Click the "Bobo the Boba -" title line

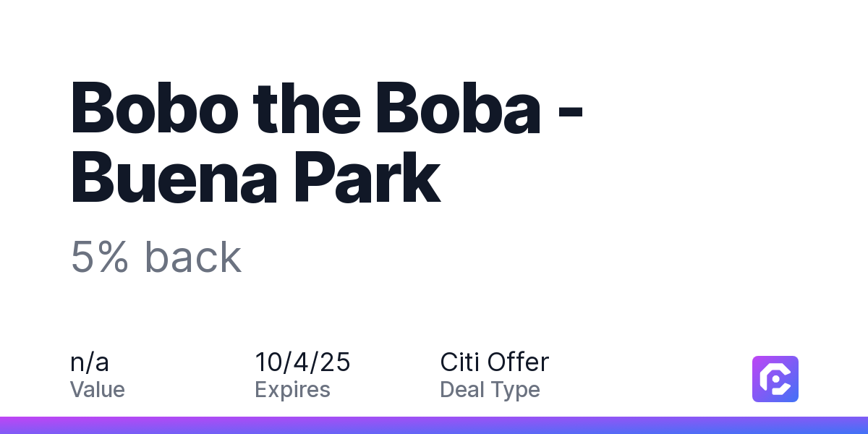[328, 109]
